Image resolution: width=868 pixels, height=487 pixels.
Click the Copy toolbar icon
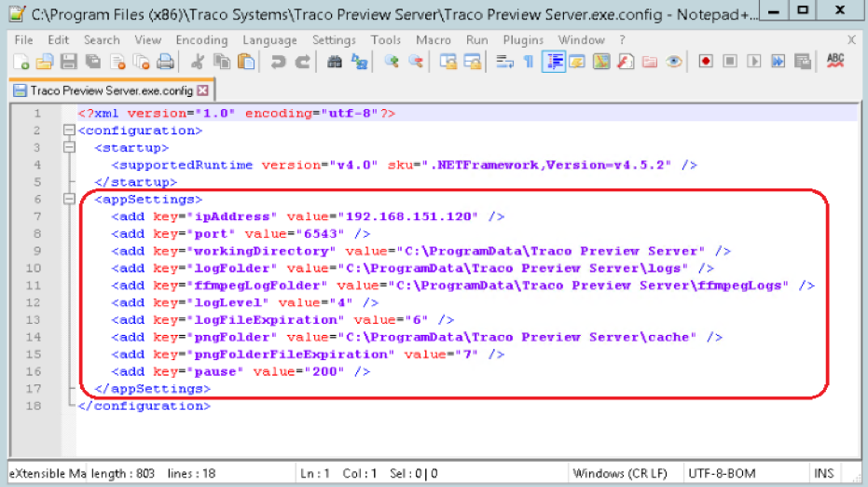[222, 62]
